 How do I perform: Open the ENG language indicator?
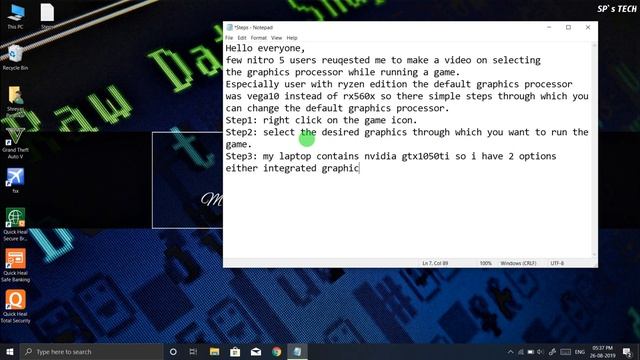[580, 351]
